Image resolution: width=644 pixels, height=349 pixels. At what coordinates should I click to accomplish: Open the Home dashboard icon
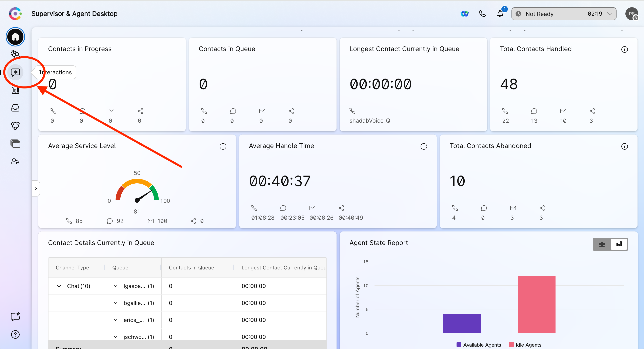click(x=15, y=37)
